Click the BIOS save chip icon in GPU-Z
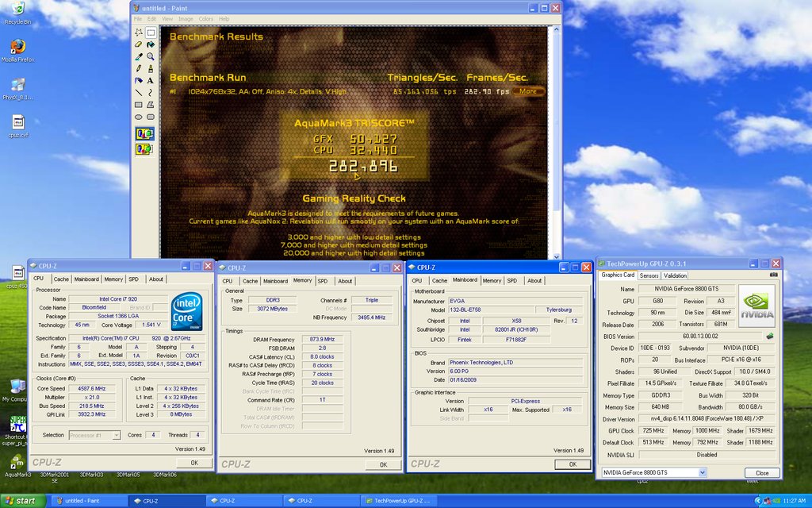This screenshot has height=508, width=812. [770, 336]
